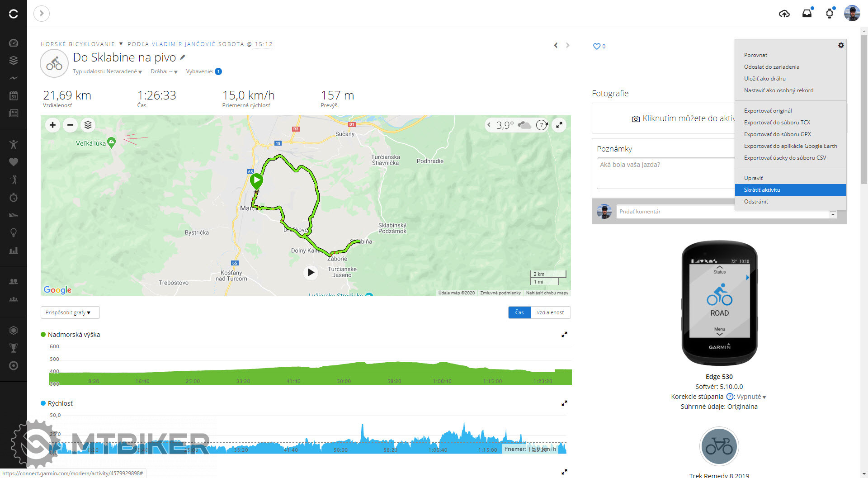Switch the chart axis to Vzdialenosť
868x478 pixels.
coord(550,312)
